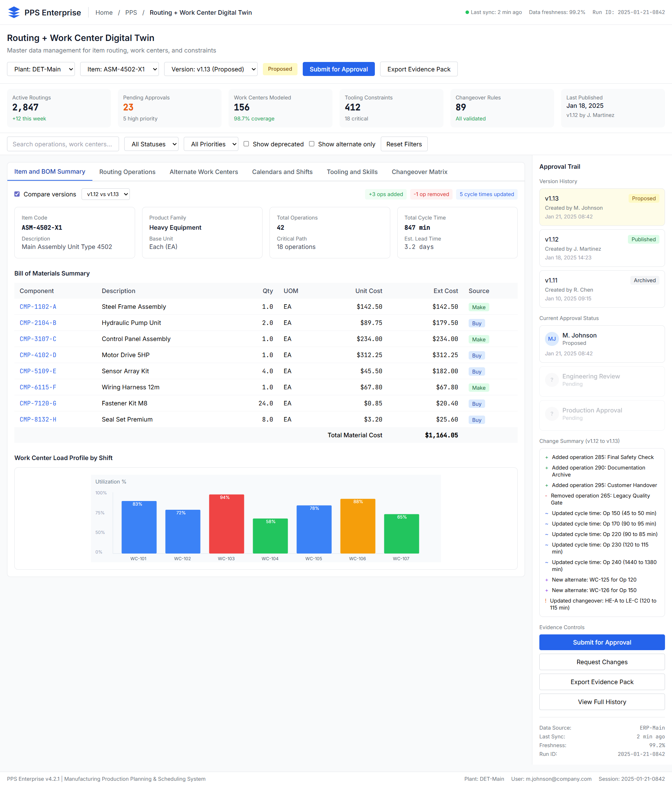Click the Production Approval pending status icon
The width and height of the screenshot is (672, 786).
[x=552, y=414]
